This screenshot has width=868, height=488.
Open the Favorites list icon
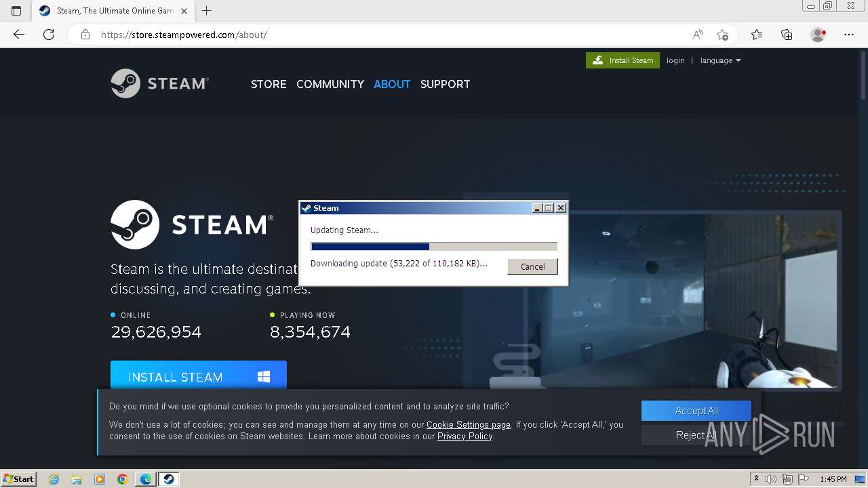tap(757, 35)
